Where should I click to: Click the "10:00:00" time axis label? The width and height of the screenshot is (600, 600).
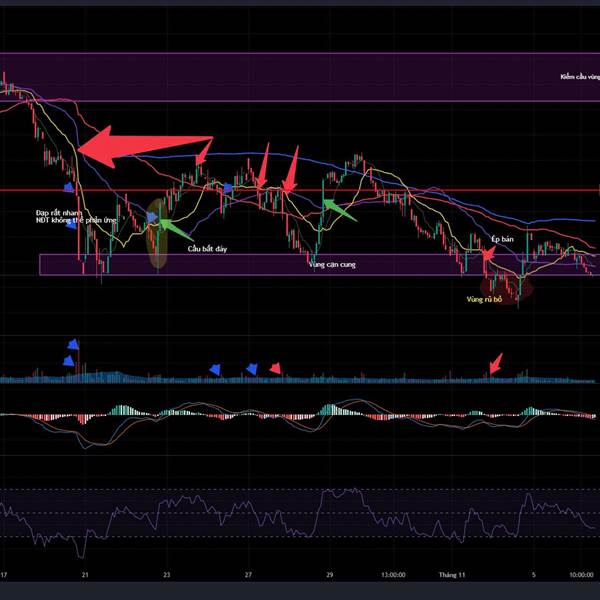581,575
